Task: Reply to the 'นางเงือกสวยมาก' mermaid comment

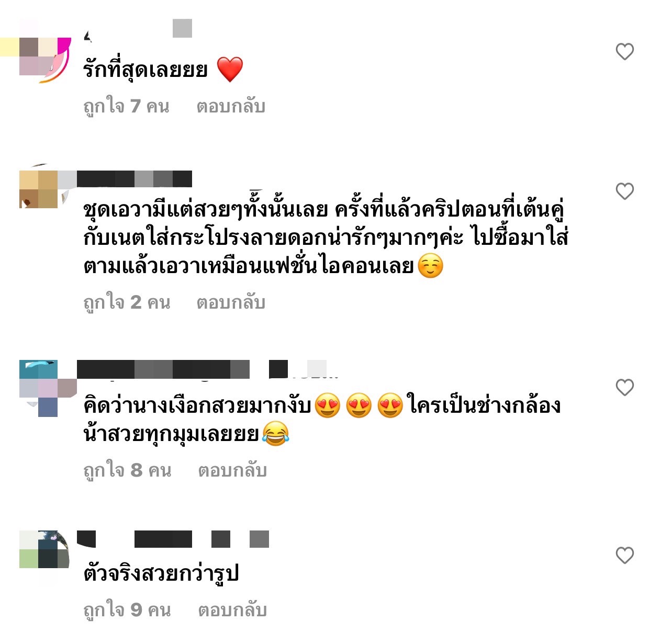Action: tap(232, 471)
